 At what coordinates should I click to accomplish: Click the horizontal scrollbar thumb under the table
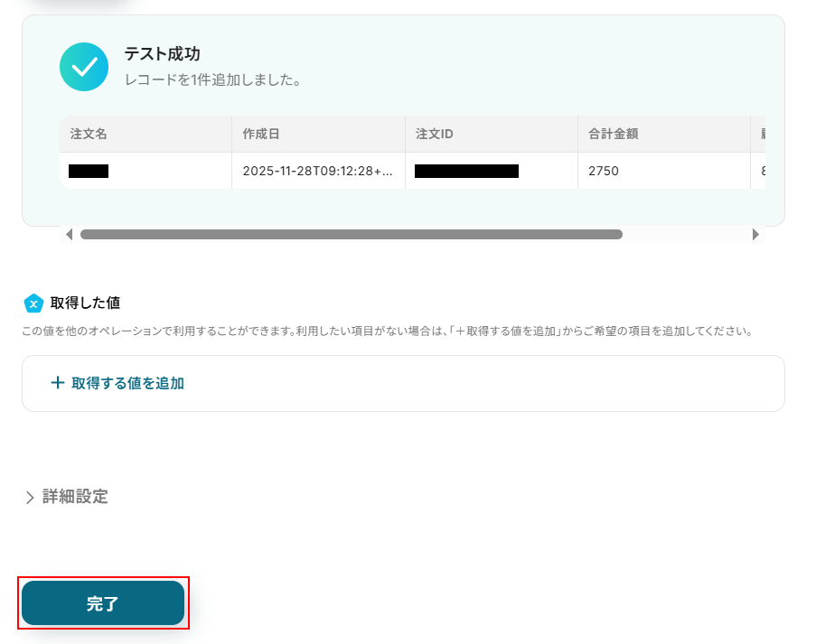tap(351, 235)
